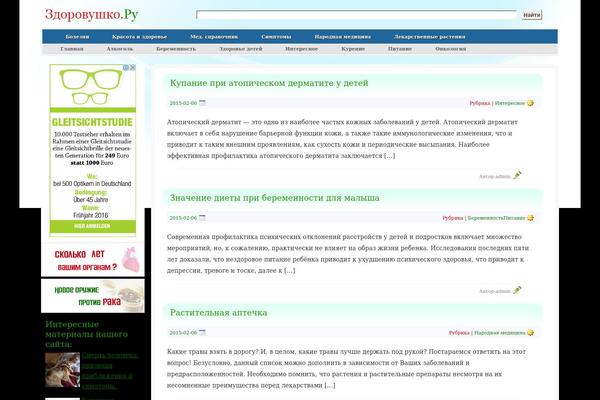Click the GLEITSICHTSTUDIE ad headline
The width and height of the screenshot is (600, 400).
pyautogui.click(x=92, y=122)
